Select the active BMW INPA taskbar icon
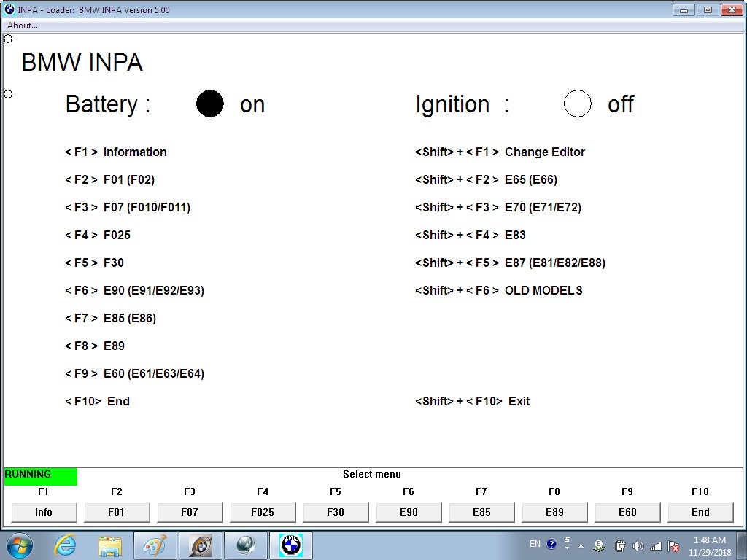This screenshot has height=560, width=747. coord(291,545)
